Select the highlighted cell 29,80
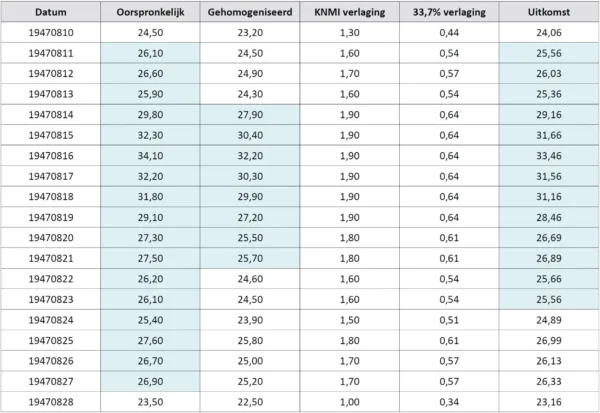The width and height of the screenshot is (600, 413). [x=149, y=115]
